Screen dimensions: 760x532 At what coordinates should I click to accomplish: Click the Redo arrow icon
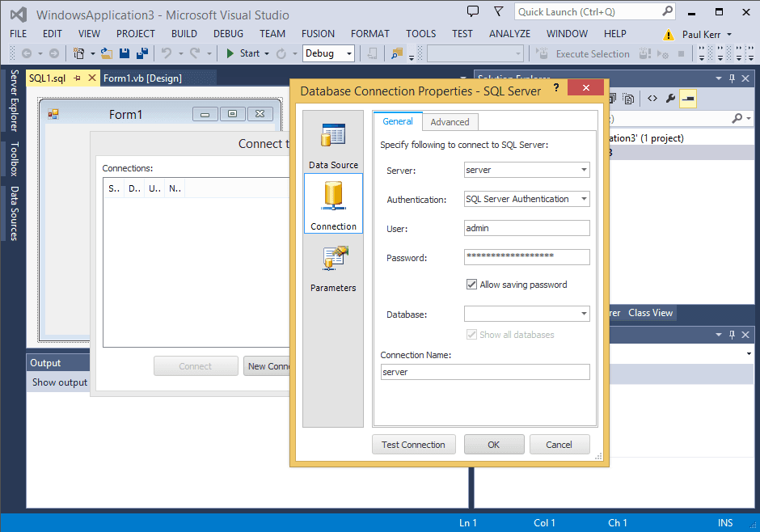point(195,53)
